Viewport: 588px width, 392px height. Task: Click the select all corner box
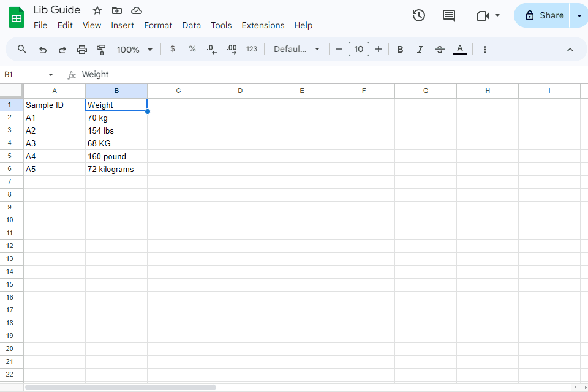tap(12, 91)
